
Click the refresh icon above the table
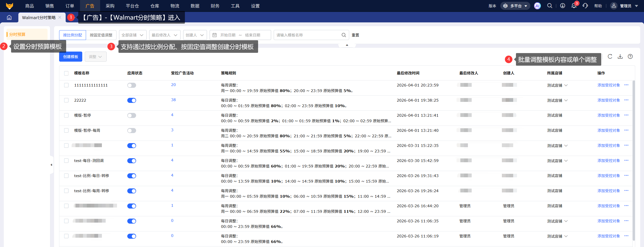(610, 57)
